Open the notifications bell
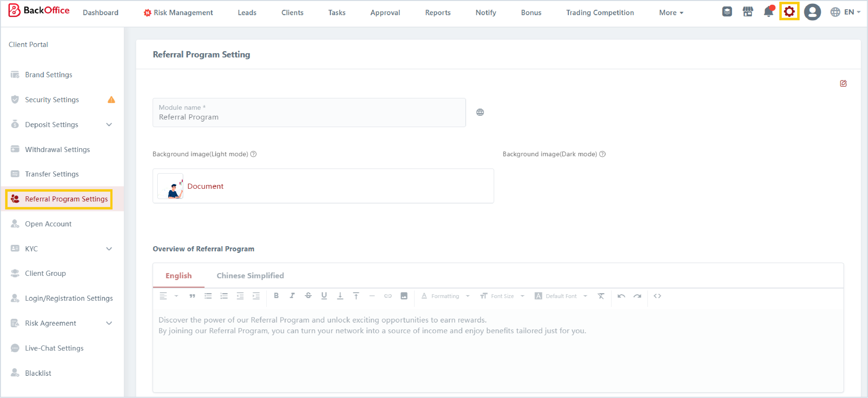This screenshot has width=868, height=398. click(x=768, y=12)
